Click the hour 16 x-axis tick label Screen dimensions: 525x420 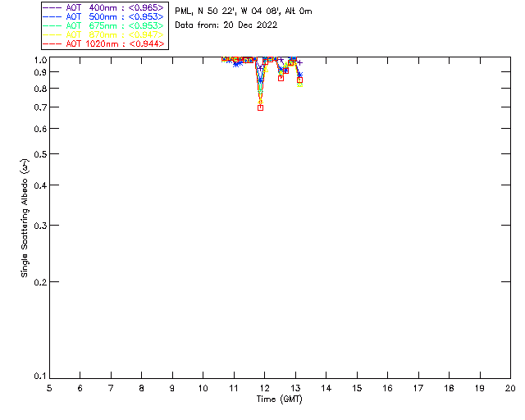click(387, 388)
